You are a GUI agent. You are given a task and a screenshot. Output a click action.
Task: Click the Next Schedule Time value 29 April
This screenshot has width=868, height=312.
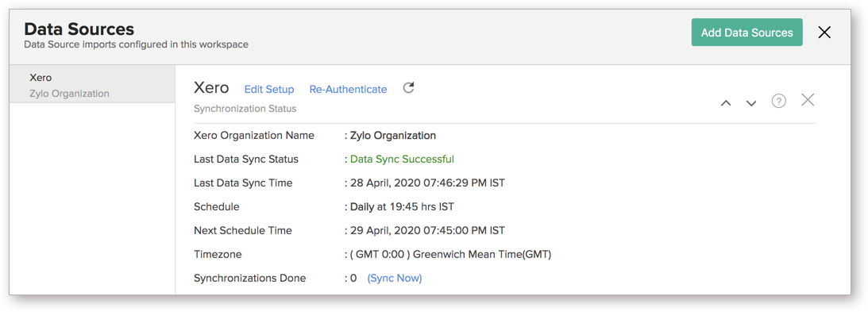coord(427,231)
